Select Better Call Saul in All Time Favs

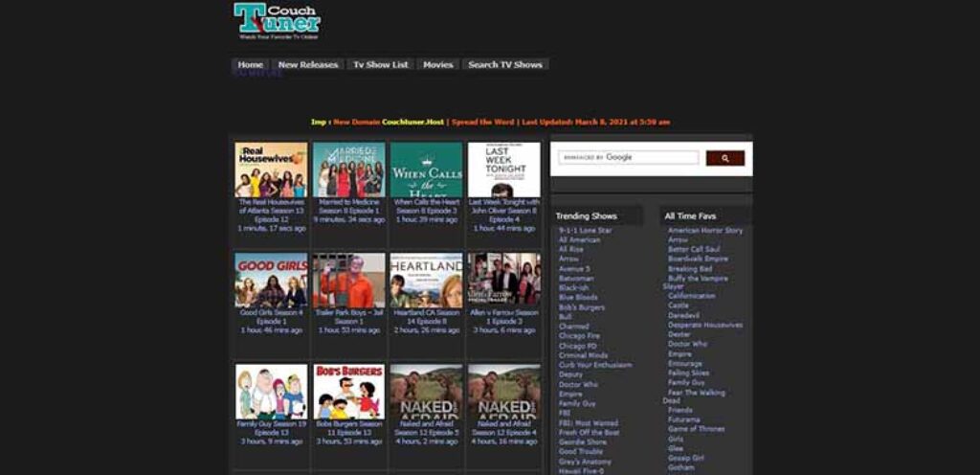click(694, 249)
